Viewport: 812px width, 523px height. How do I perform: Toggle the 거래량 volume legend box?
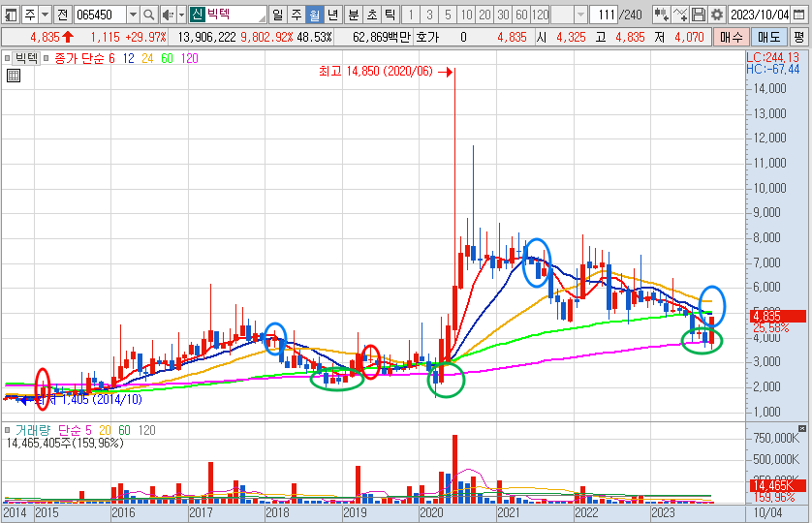click(x=7, y=430)
